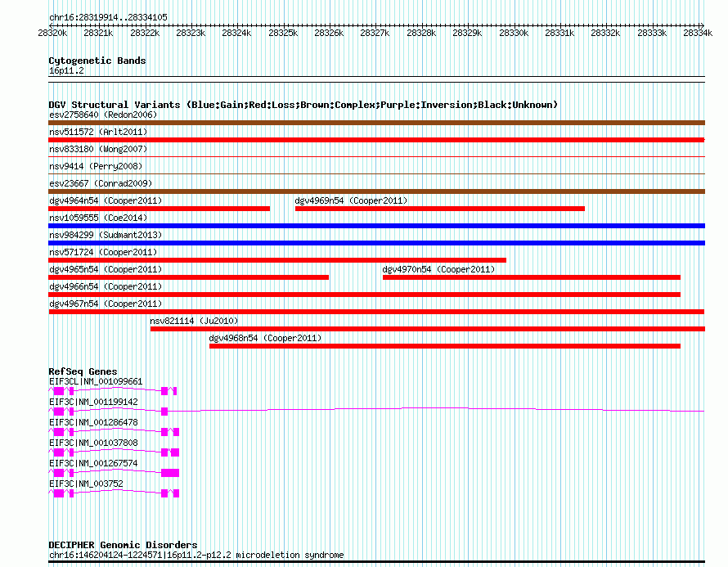The height and width of the screenshot is (567, 728).
Task: Click the 28320k ruler tick label
Action: click(x=52, y=33)
